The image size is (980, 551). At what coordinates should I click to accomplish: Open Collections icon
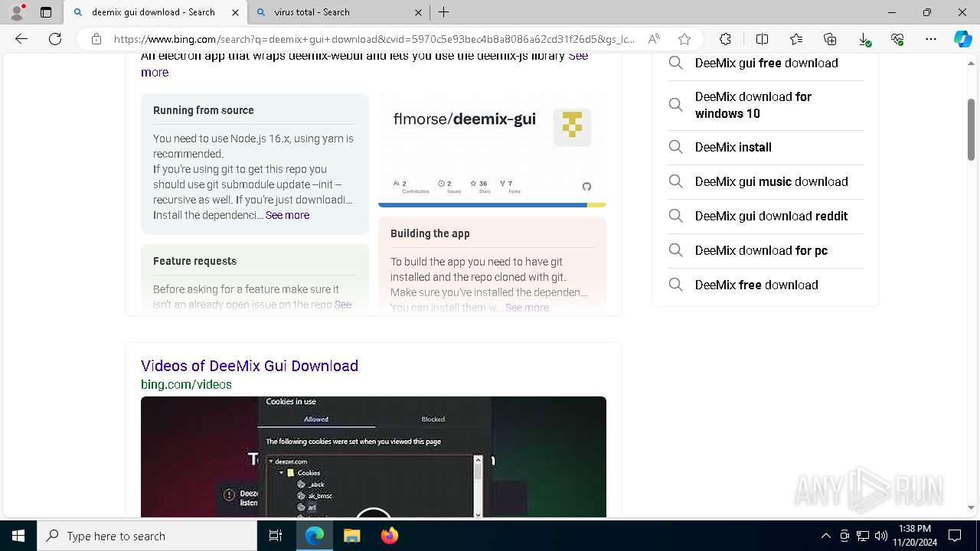[x=830, y=39]
